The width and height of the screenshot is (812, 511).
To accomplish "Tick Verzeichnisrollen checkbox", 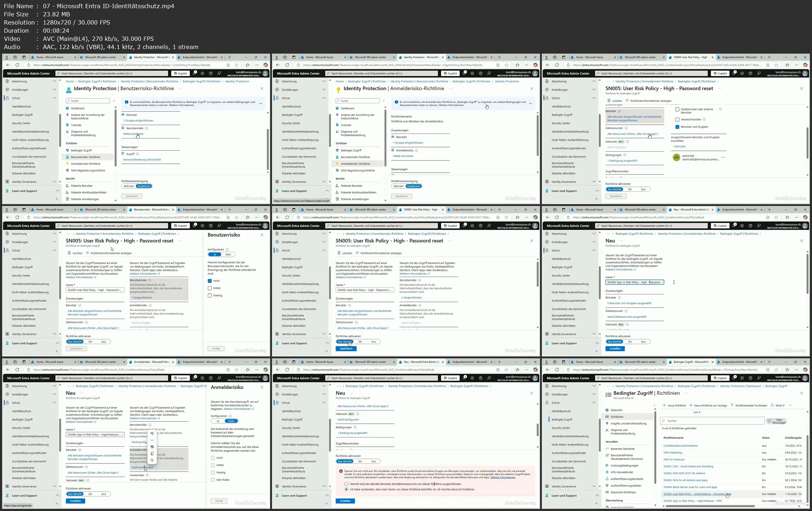I will (x=677, y=120).
